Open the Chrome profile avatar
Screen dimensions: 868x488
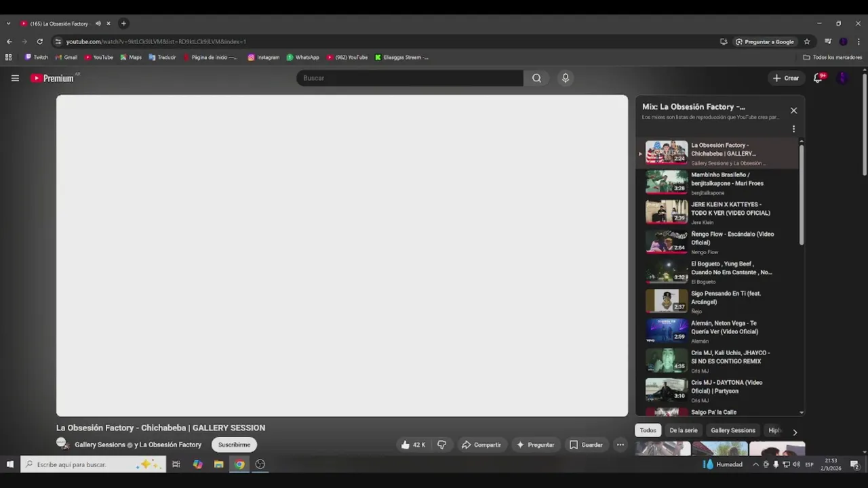(843, 41)
